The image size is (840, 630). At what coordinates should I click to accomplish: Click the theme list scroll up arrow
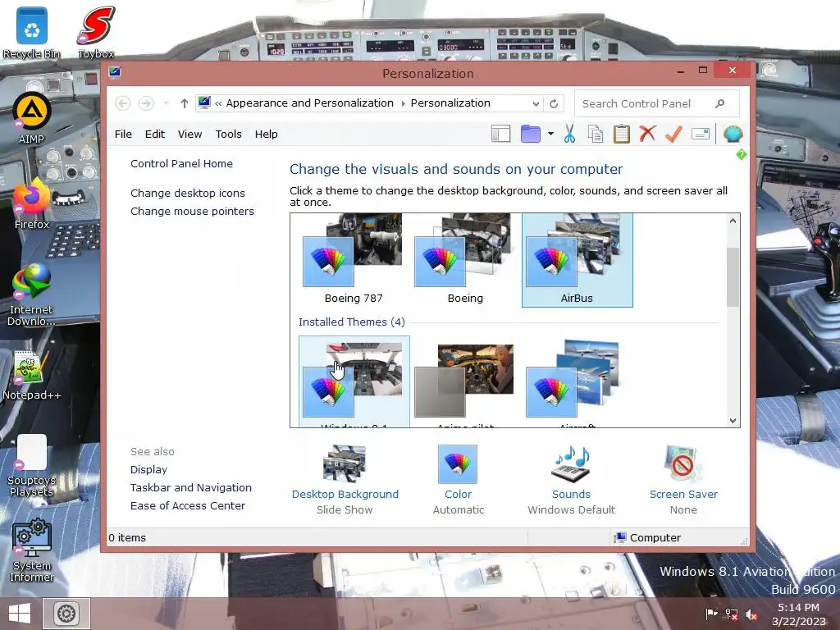[733, 221]
